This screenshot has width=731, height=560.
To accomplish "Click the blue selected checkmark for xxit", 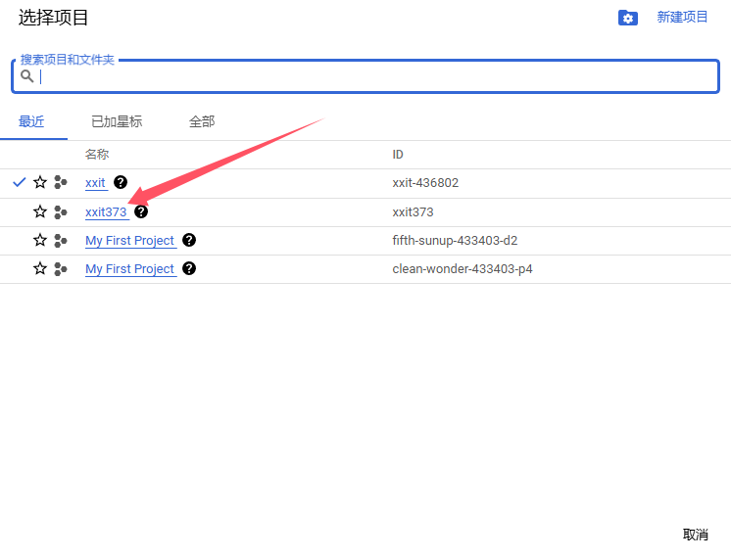I will click(20, 182).
